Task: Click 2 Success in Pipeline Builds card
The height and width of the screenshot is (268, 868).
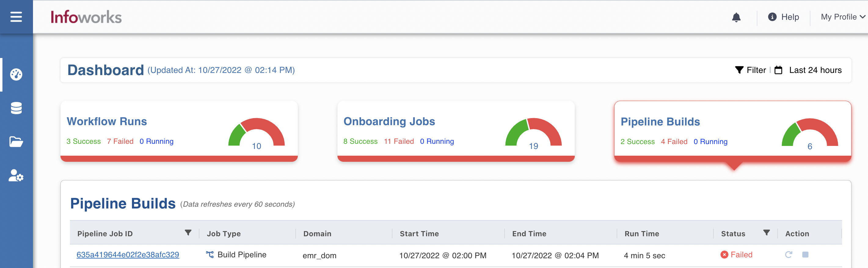Action: click(637, 142)
